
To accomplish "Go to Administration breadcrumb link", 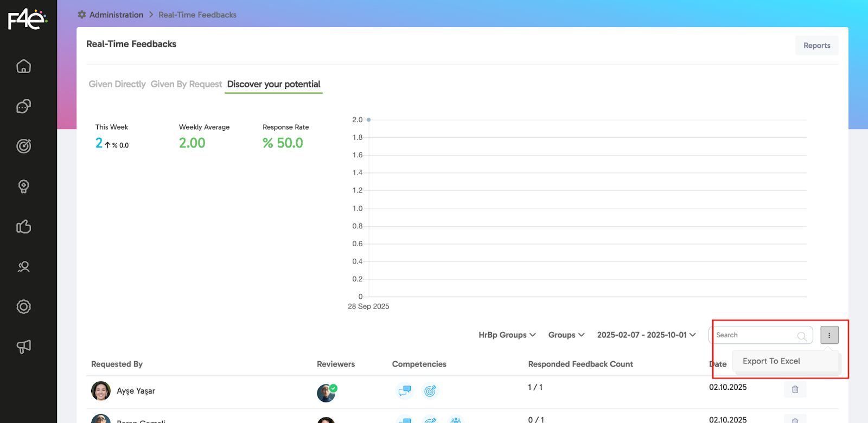I will [116, 15].
